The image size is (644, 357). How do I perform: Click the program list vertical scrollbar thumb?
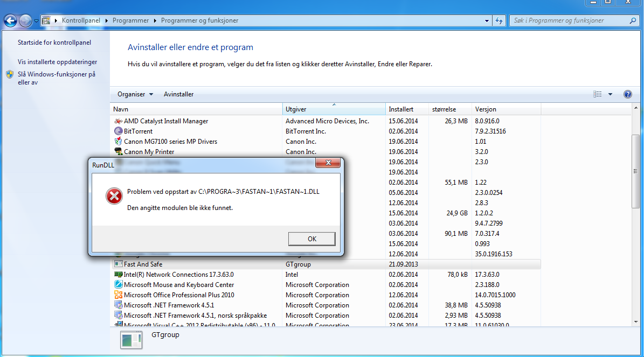(x=635, y=172)
